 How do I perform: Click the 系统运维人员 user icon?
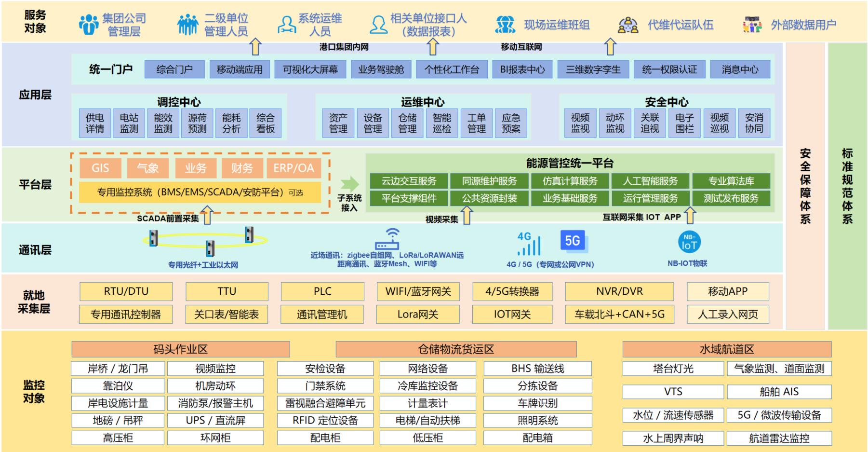[x=287, y=25]
